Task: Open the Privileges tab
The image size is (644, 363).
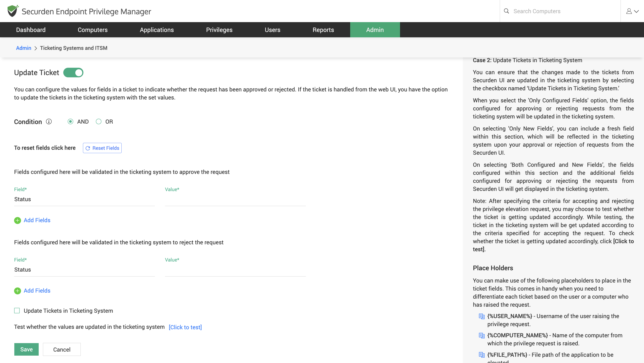Action: point(219,30)
